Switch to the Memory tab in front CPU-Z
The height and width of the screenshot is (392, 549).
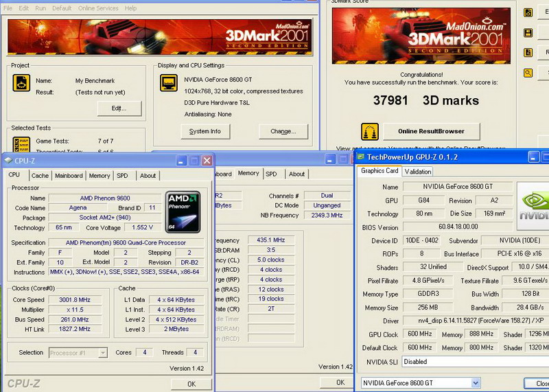[100, 176]
